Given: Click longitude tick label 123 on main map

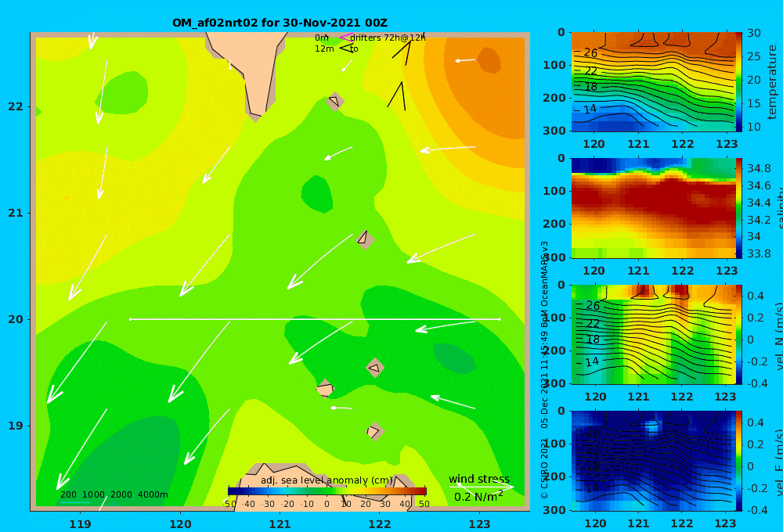Looking at the screenshot, I should tap(480, 524).
